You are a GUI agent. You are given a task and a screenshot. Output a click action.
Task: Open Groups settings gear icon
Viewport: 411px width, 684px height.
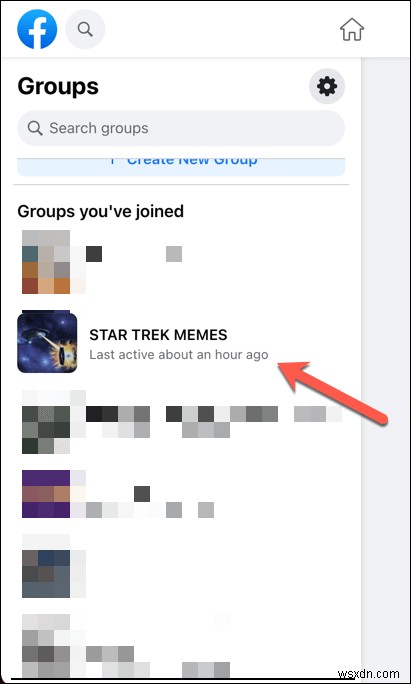327,86
